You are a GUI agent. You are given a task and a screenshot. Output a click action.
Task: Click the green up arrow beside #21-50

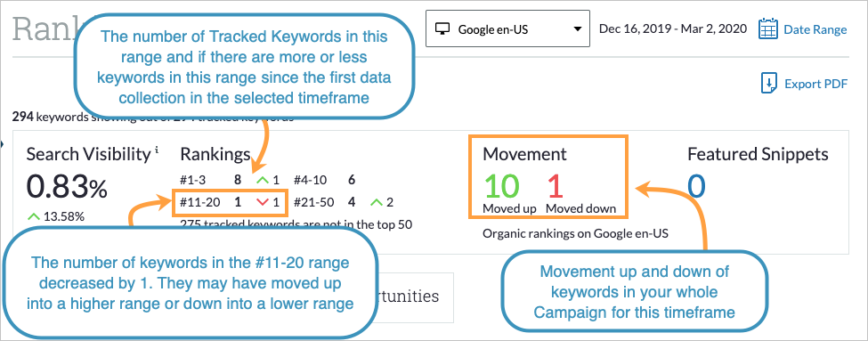click(377, 202)
